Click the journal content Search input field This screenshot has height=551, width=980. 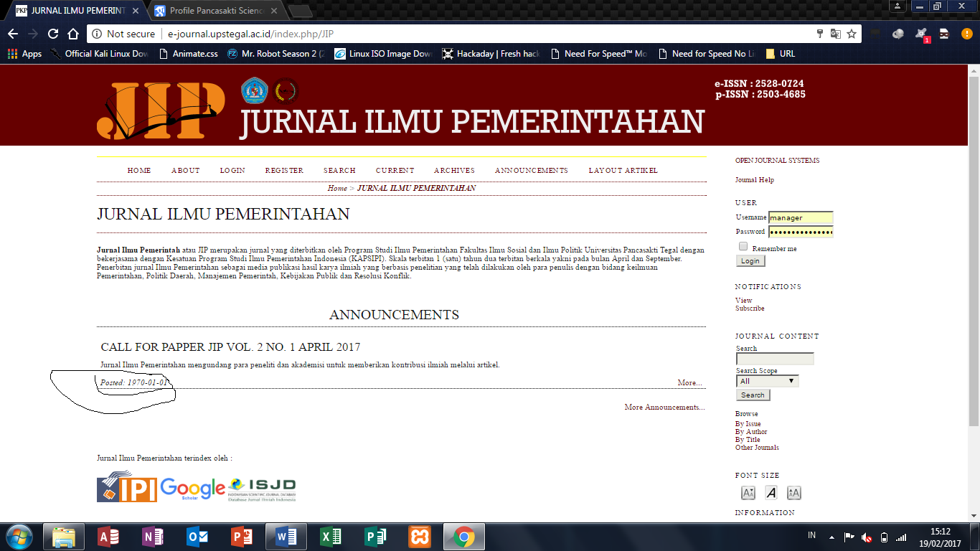775,359
